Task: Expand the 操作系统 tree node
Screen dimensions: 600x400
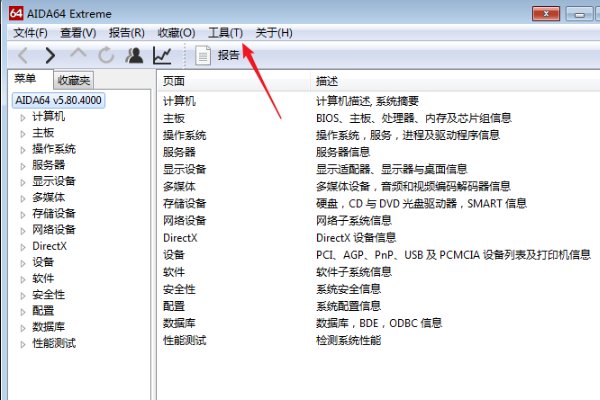Action: [x=23, y=150]
